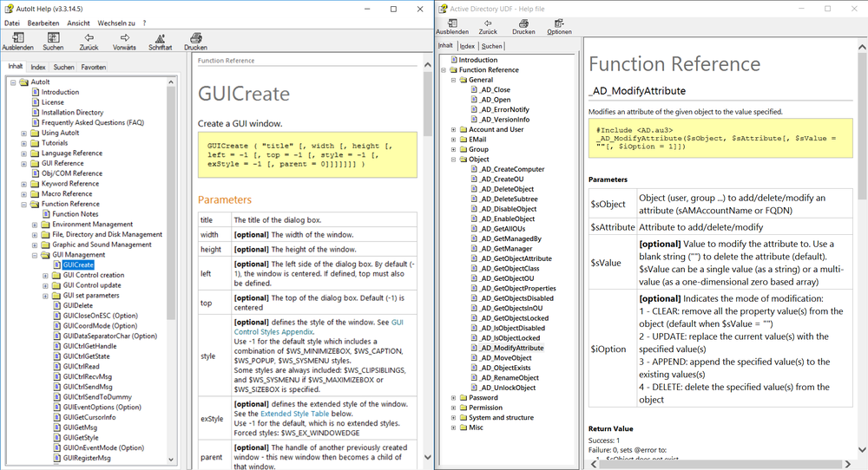Click Vorwärts arrow in AutoIt Help toolbar
Screen dimensions: 868x470
pos(124,37)
